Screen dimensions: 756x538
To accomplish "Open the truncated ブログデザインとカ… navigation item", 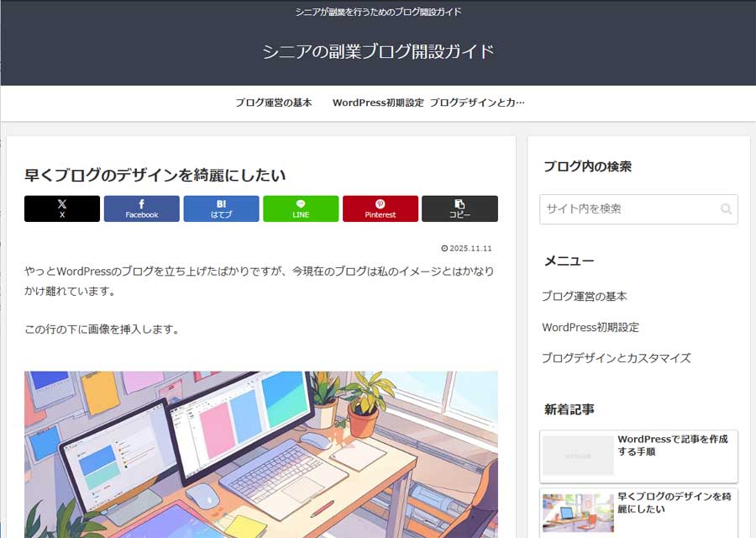I will coord(476,102).
